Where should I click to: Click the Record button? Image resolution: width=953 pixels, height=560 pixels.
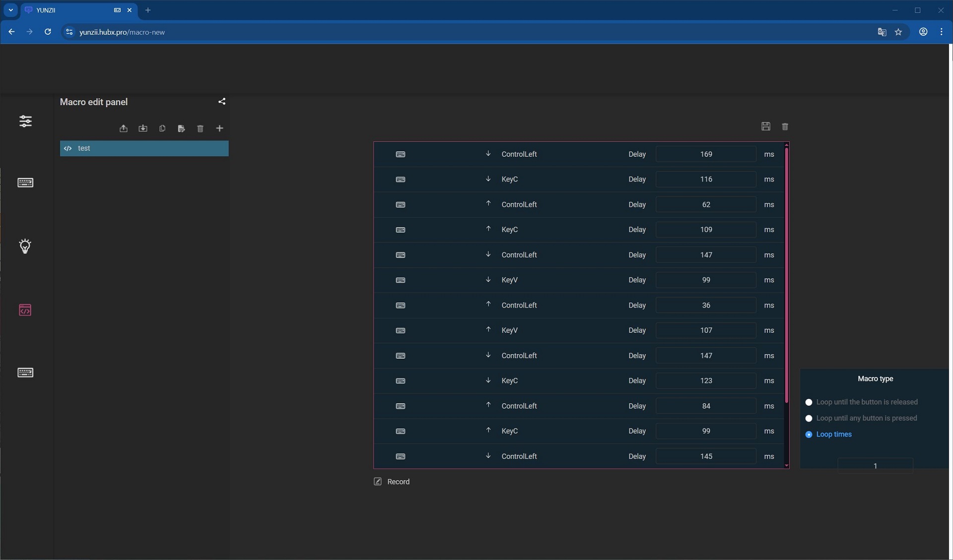coord(392,482)
